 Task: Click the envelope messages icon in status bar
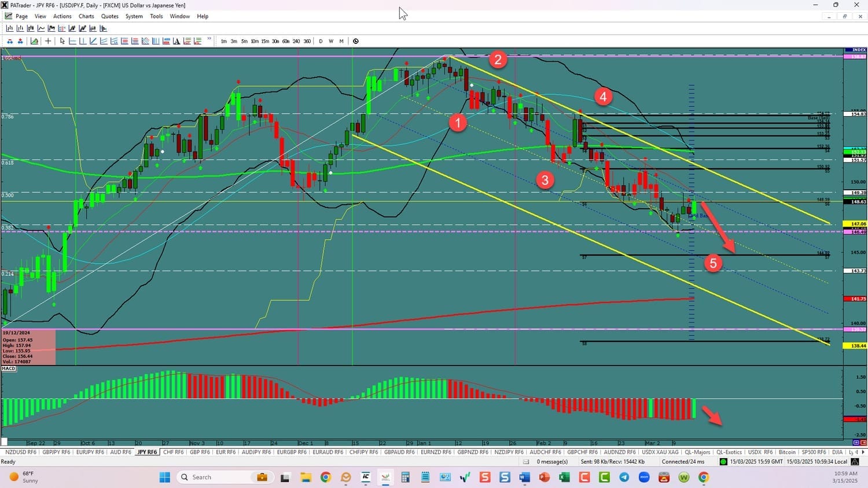pos(526,462)
